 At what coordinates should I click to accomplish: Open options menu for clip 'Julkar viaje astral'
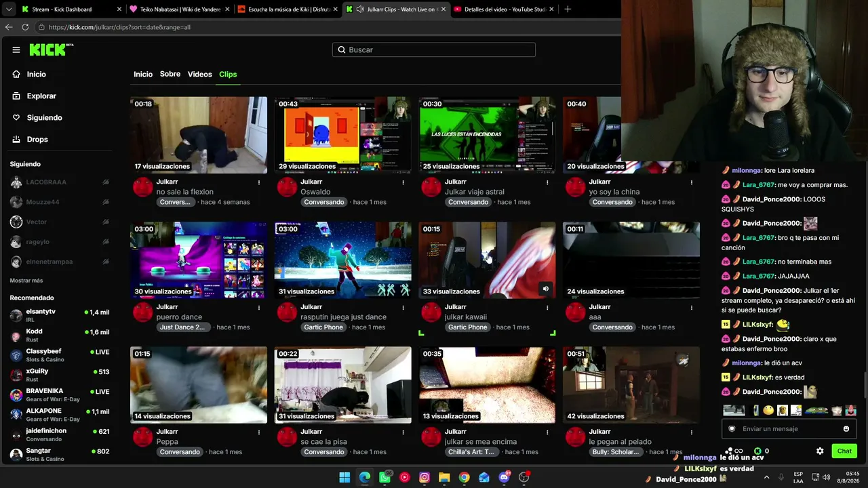(x=547, y=182)
